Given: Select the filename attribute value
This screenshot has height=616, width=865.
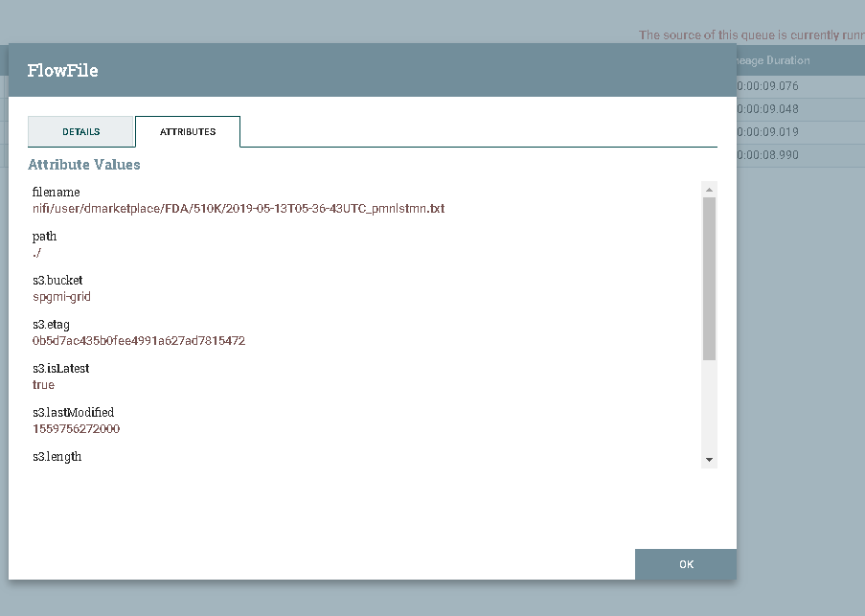Looking at the screenshot, I should 238,208.
